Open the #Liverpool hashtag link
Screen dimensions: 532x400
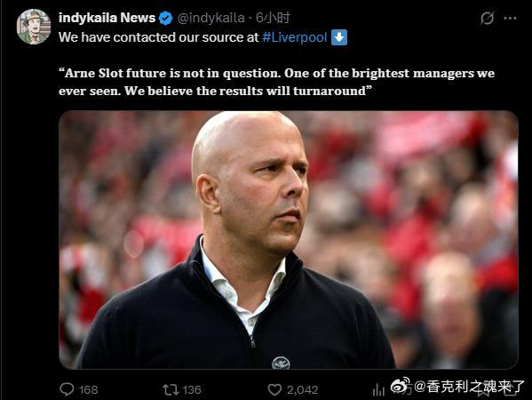pos(295,37)
